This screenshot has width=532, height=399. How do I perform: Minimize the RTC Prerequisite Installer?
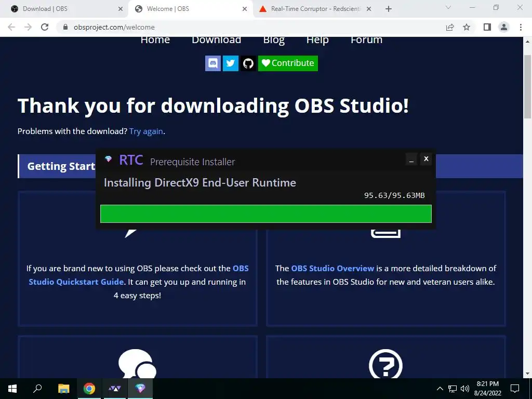[x=411, y=159]
